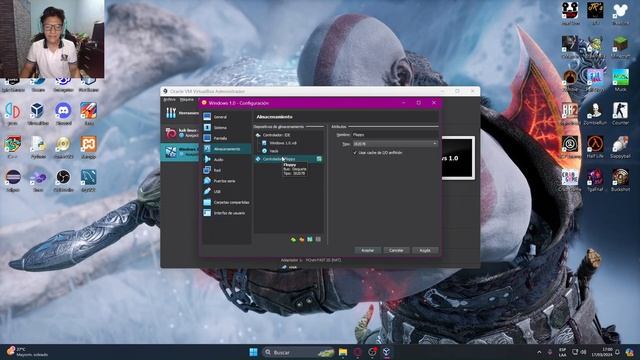Viewport: 640px width, 360px height.
Task: Click the green add controller icon
Action: tap(293, 239)
